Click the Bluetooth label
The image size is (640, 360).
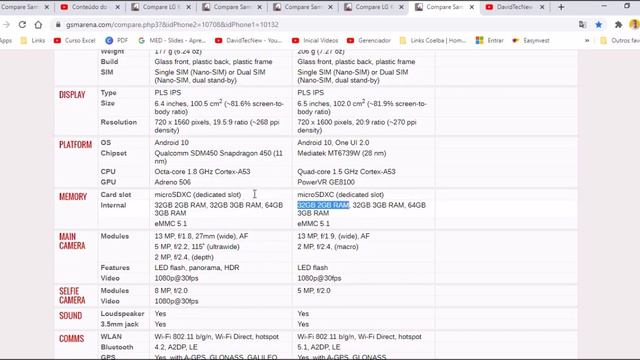tap(117, 347)
